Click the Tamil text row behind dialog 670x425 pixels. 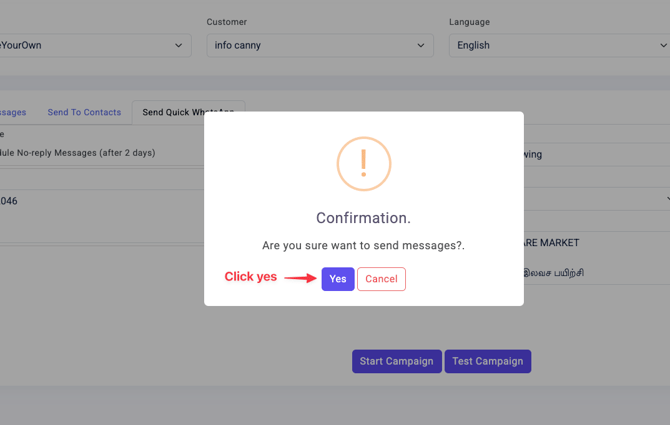[x=554, y=273]
